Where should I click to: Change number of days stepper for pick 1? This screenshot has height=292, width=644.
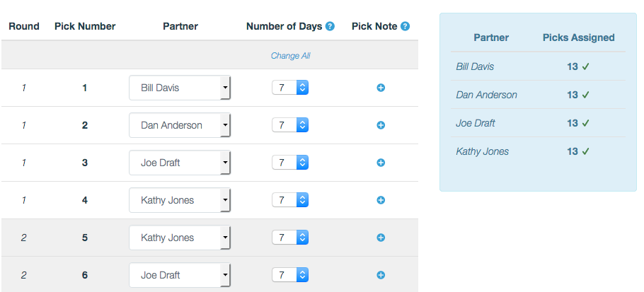click(x=290, y=88)
